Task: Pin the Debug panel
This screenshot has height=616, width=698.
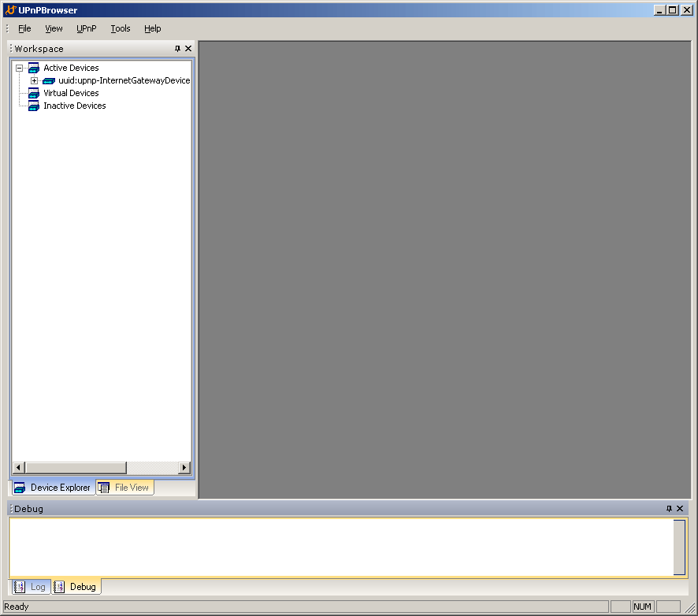Action: (669, 508)
